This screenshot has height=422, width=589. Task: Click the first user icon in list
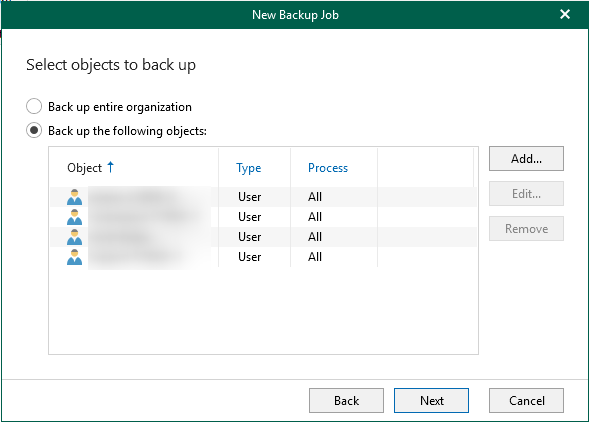click(x=74, y=197)
